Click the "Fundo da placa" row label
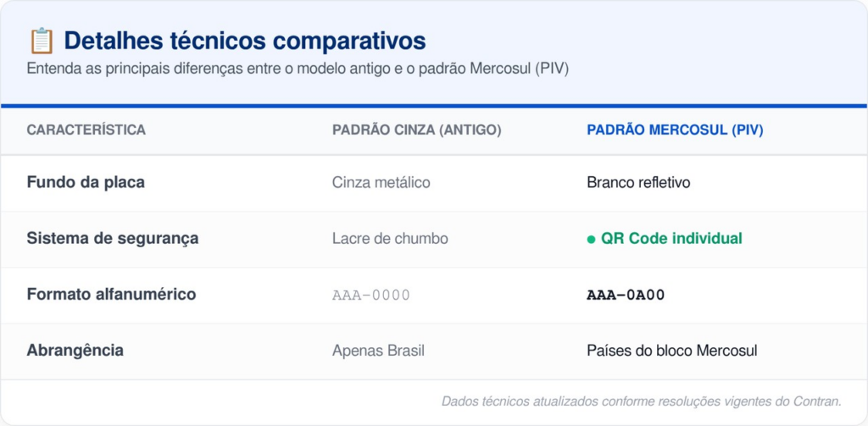The image size is (868, 426). (86, 182)
